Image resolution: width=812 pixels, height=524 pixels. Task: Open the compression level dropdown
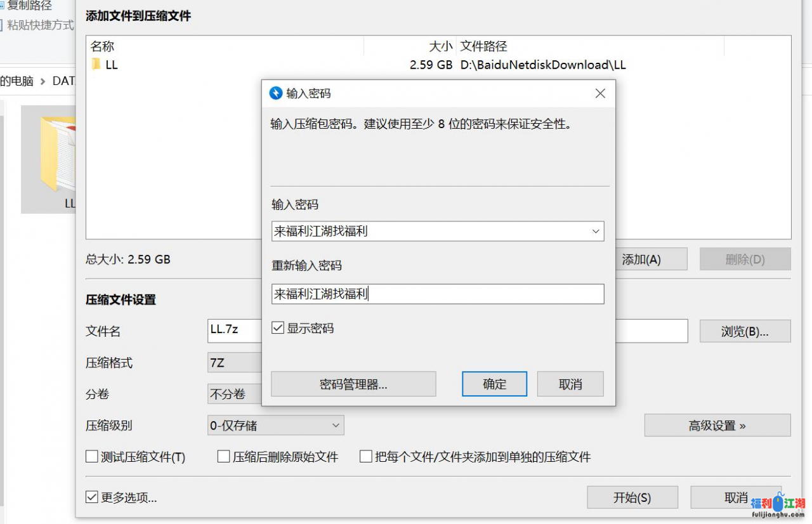pos(336,426)
